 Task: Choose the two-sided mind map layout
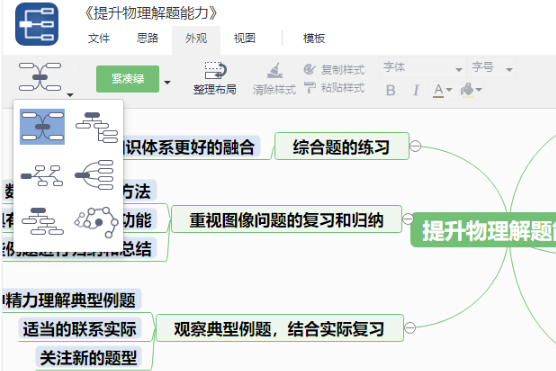(x=42, y=127)
